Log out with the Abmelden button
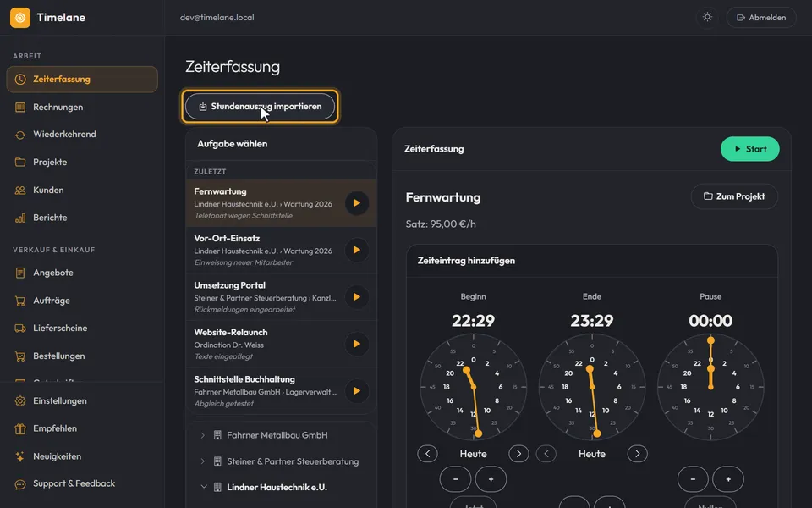 click(761, 18)
